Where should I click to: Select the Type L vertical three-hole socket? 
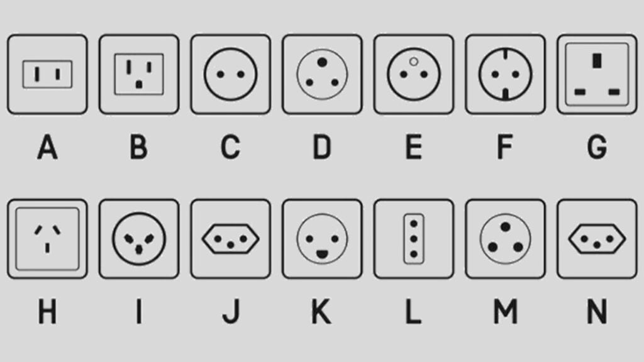click(414, 239)
